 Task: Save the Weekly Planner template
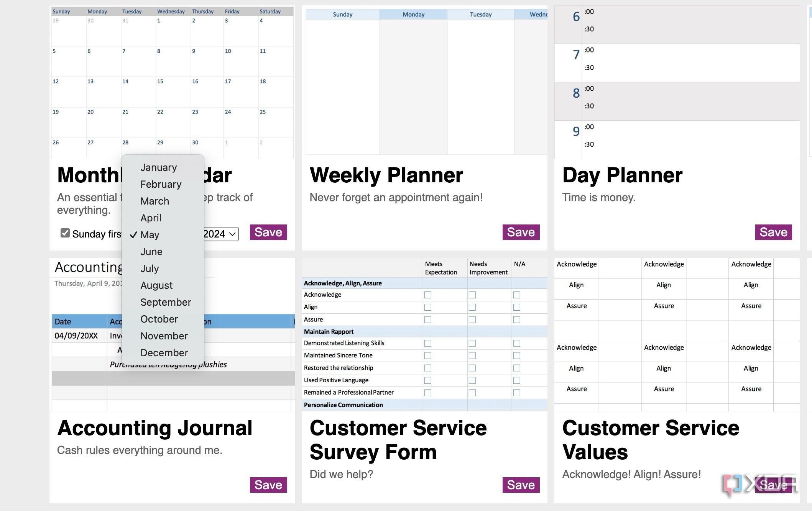click(521, 232)
